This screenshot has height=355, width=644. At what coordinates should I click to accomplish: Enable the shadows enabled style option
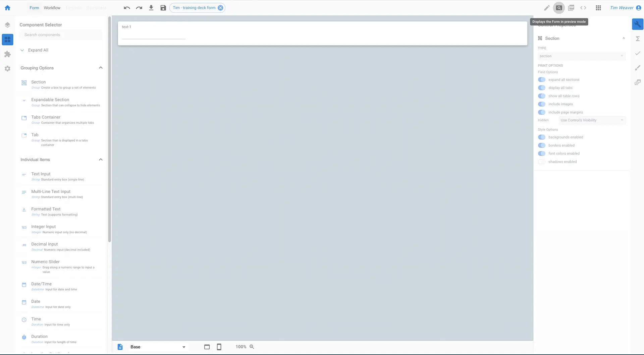tap(541, 162)
